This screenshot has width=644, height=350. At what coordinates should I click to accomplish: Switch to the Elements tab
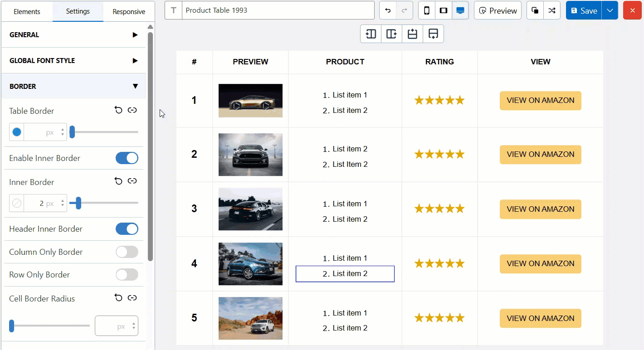[x=27, y=12]
